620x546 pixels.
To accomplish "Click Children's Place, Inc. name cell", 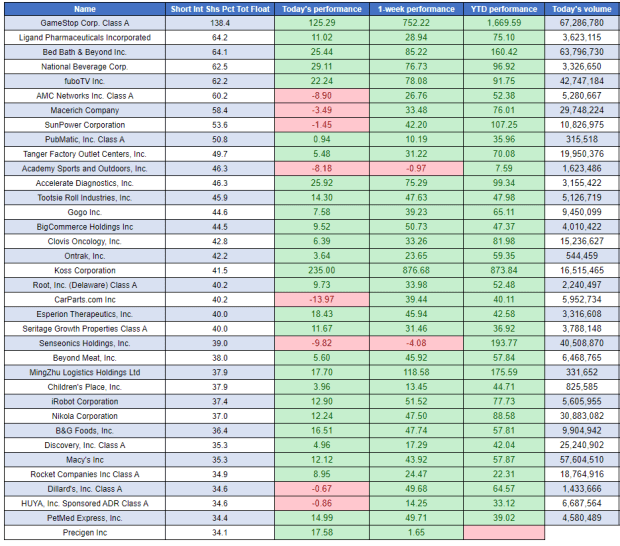I will coord(85,387).
